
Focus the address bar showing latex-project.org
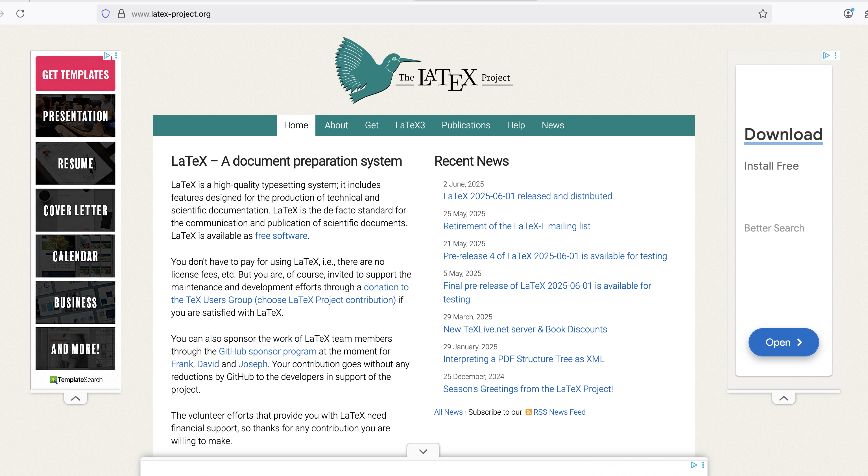434,14
